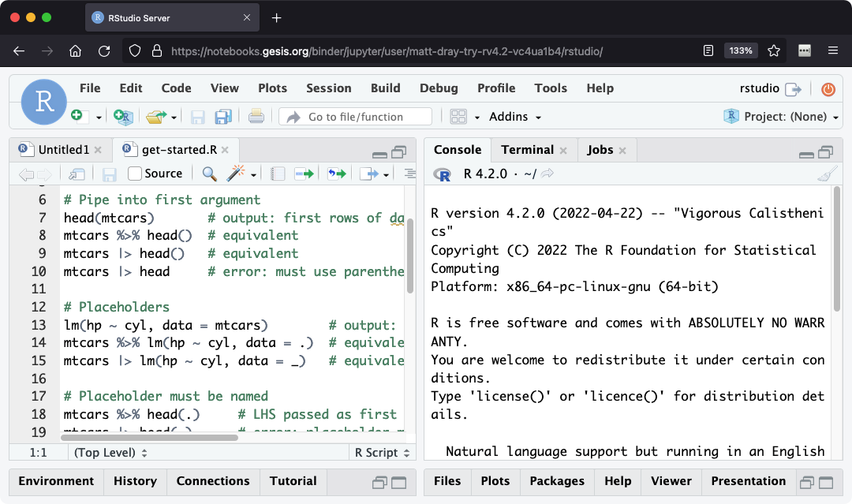Quit the session with the red power button
852x504 pixels.
coord(828,90)
